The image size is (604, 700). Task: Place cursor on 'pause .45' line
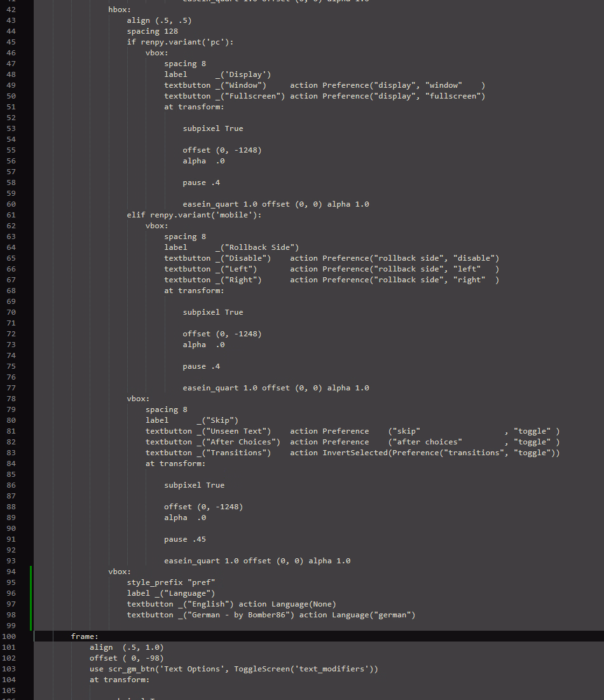[x=184, y=539]
